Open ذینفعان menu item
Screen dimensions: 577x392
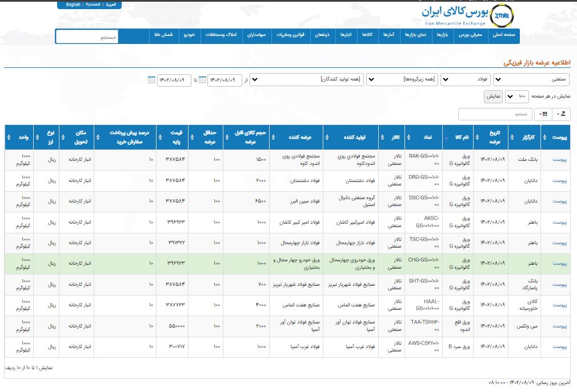coord(322,35)
